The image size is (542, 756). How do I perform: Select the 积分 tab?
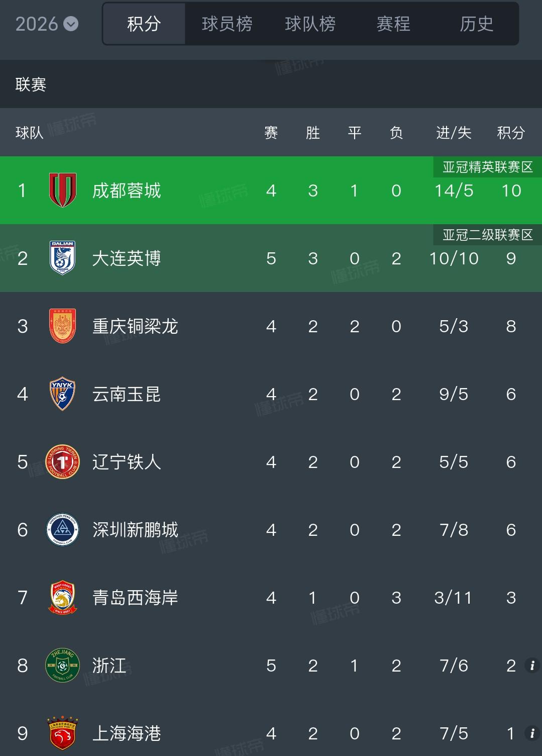[144, 24]
